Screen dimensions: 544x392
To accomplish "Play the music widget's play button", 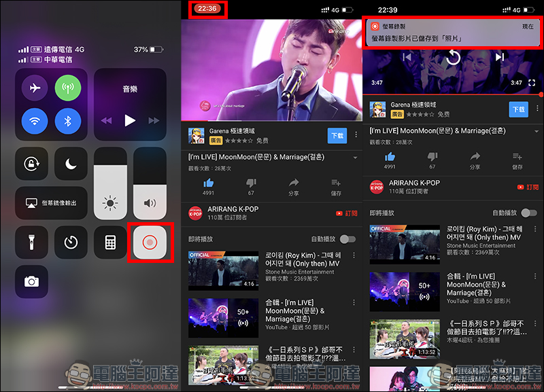I will coord(130,120).
